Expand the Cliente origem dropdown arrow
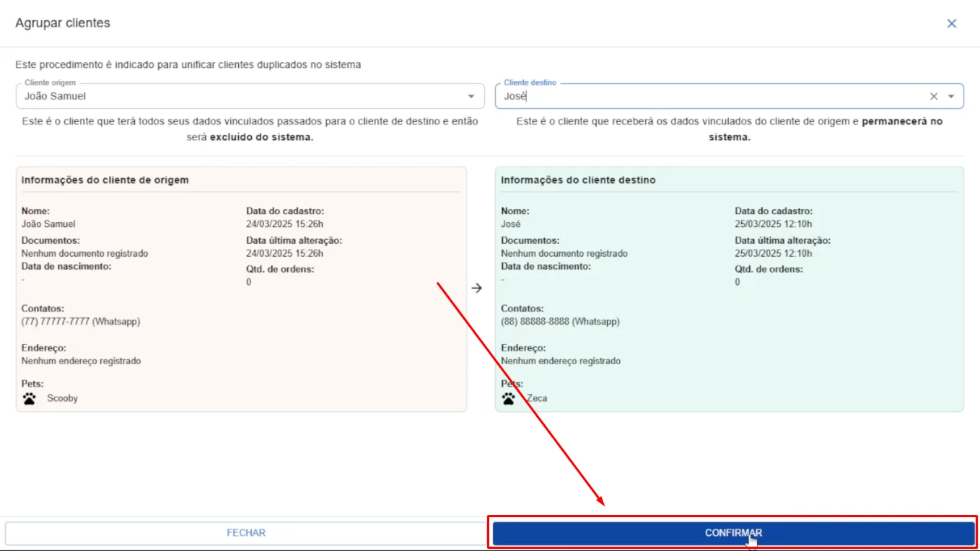This screenshot has height=551, width=980. coord(471,96)
